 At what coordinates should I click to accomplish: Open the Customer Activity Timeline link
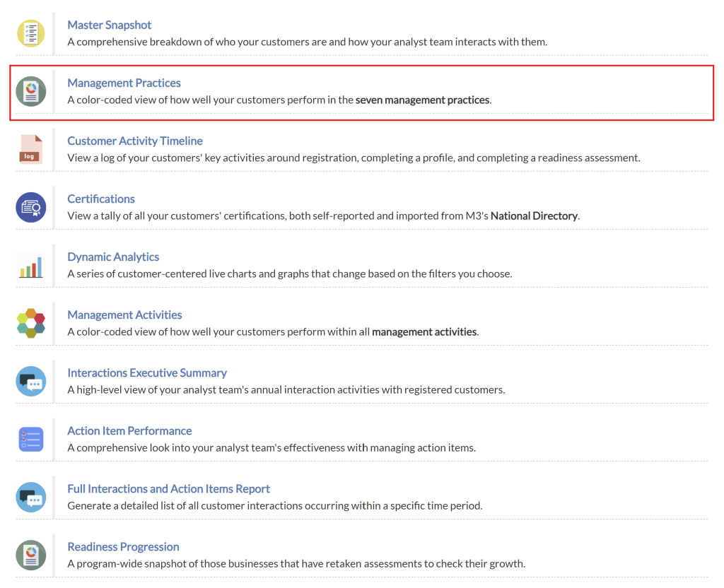[134, 141]
